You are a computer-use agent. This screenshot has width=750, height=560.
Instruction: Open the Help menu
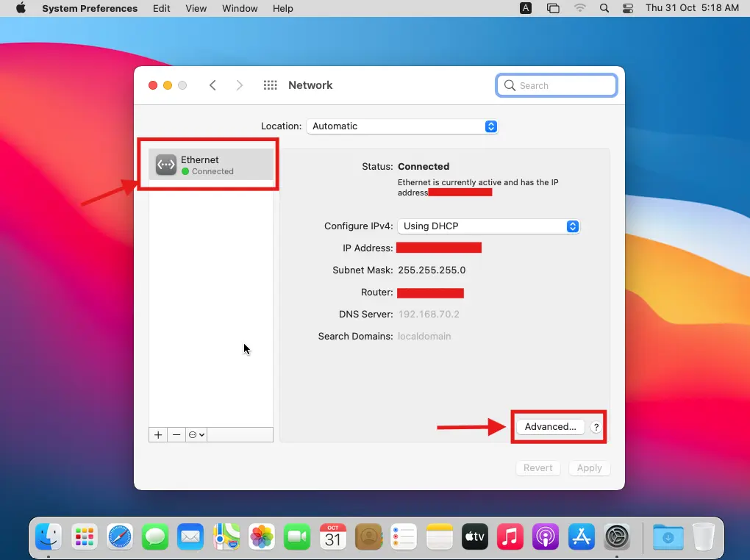pyautogui.click(x=282, y=8)
